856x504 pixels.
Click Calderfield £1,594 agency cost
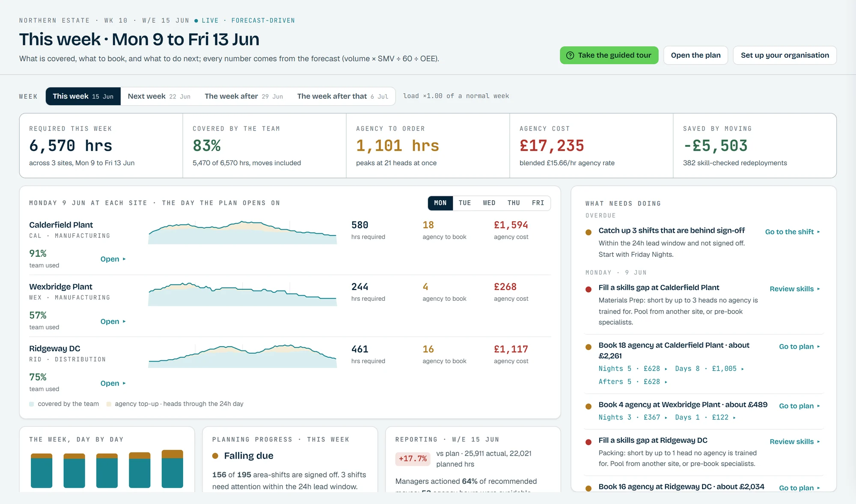511,225
